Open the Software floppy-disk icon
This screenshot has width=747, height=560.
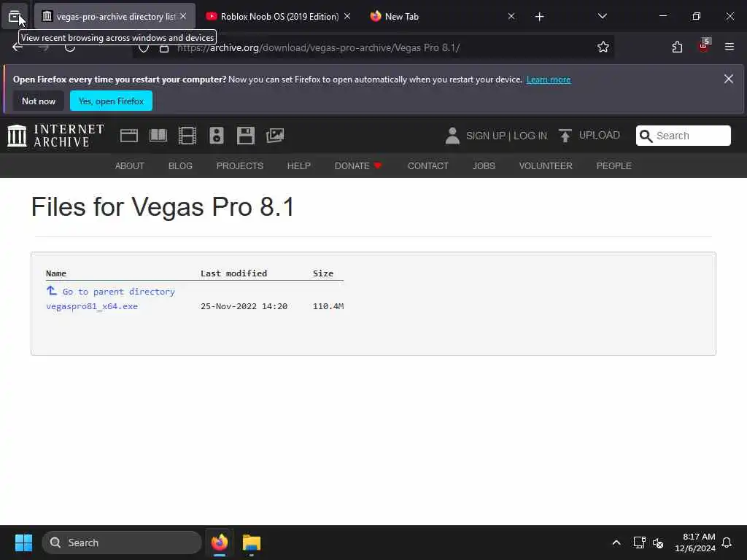(x=246, y=136)
